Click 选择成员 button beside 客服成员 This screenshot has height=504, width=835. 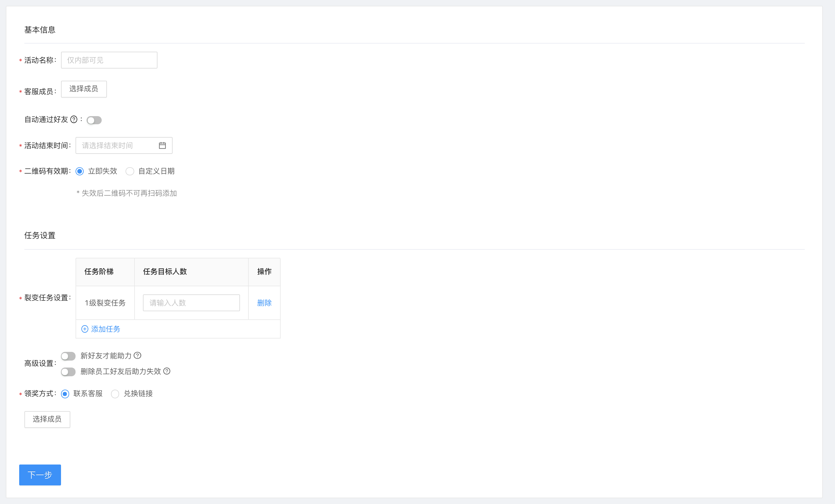click(84, 89)
